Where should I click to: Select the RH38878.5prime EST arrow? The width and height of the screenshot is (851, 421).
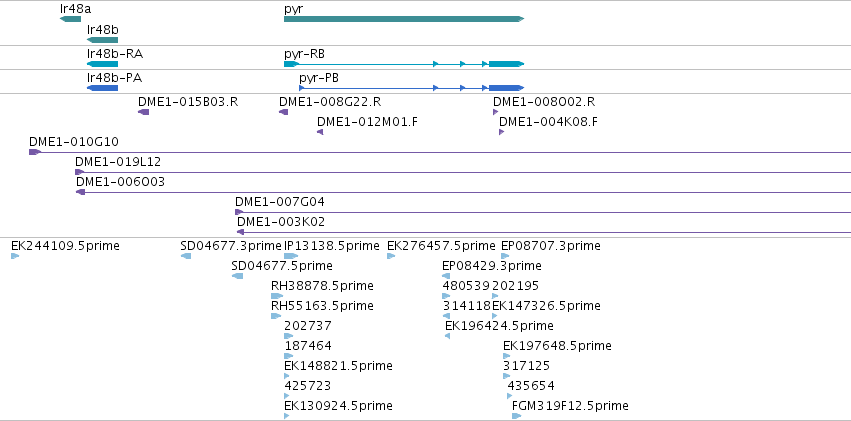277,296
